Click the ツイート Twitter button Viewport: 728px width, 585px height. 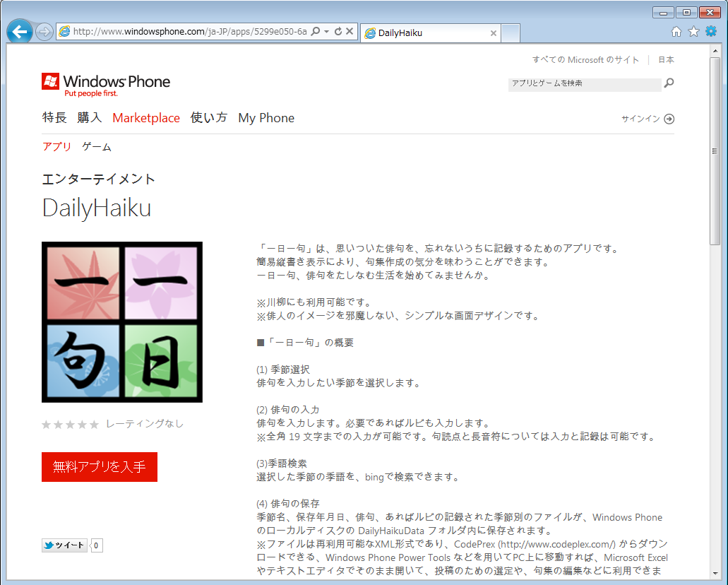64,545
